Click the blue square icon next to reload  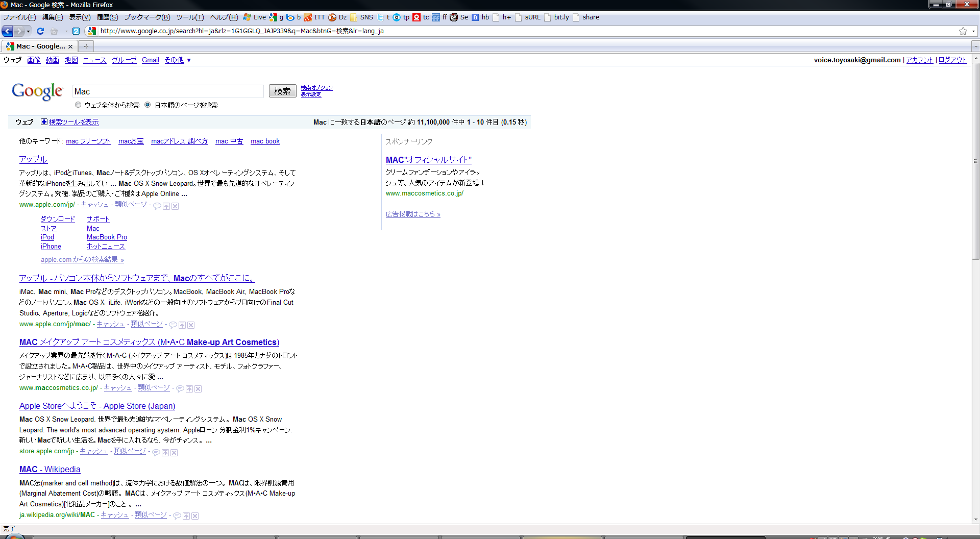coord(76,31)
